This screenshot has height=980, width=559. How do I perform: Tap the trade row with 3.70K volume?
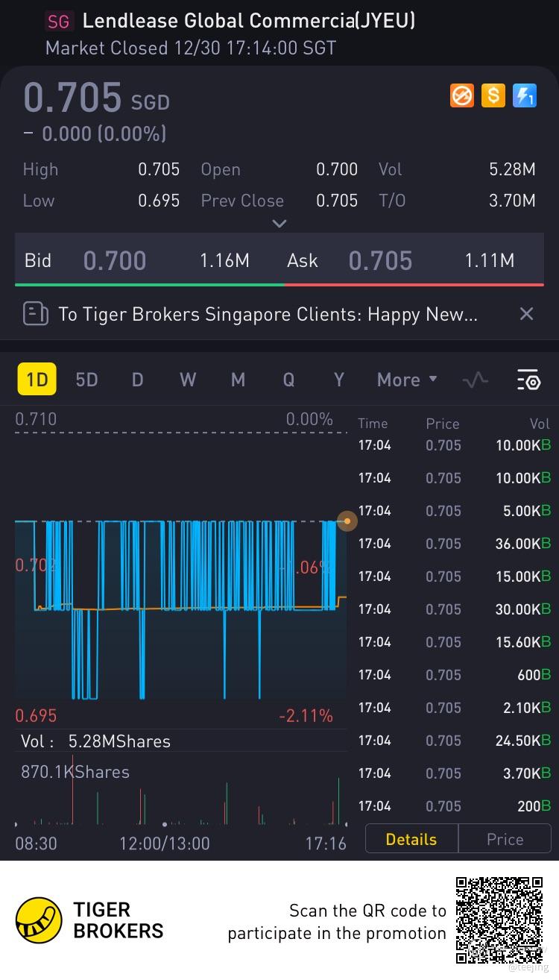click(x=455, y=773)
